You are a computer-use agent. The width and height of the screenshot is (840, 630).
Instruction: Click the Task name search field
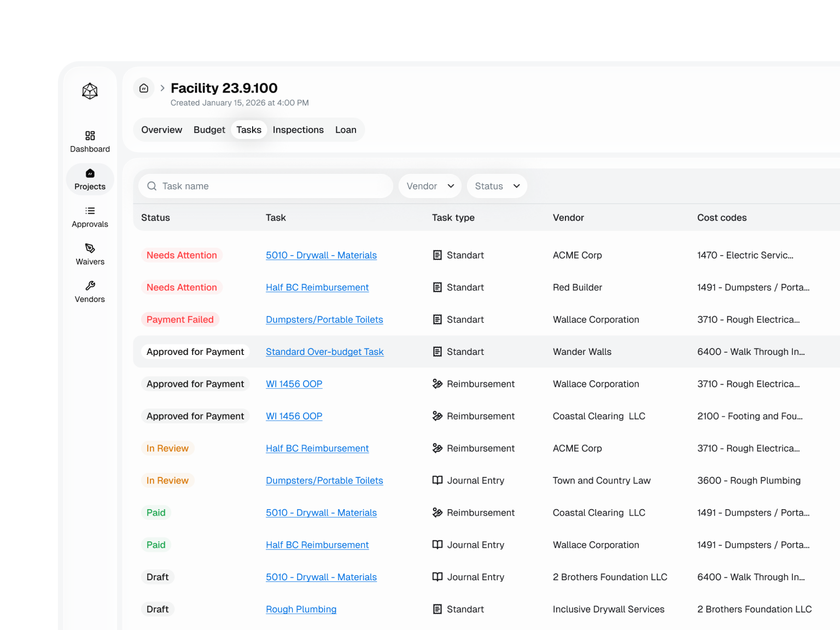click(266, 186)
